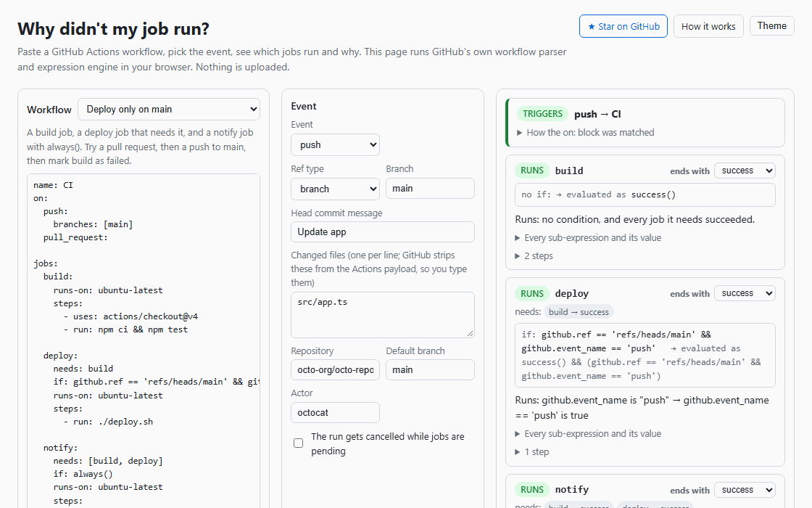Click the Actor field containing octocat
812x508 pixels.
click(335, 413)
